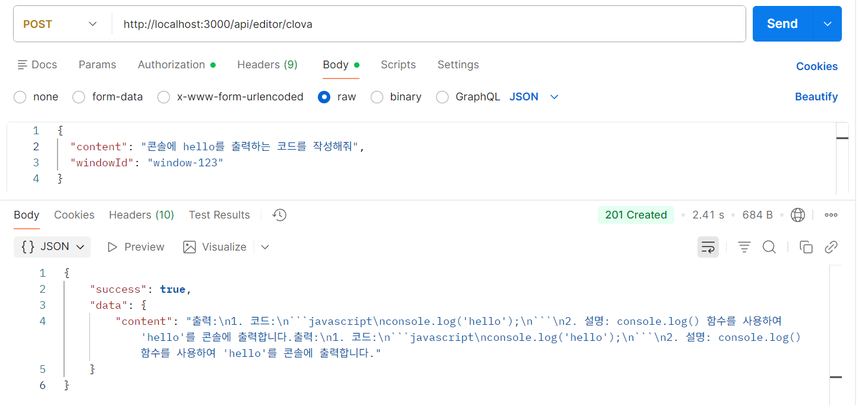Click the link icon in the response toolbar
868x405 pixels.
pyautogui.click(x=831, y=247)
